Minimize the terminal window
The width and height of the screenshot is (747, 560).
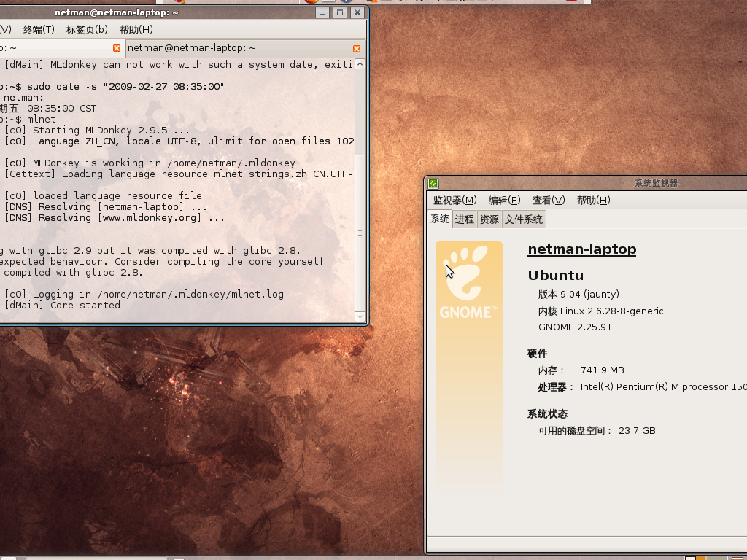pos(322,12)
